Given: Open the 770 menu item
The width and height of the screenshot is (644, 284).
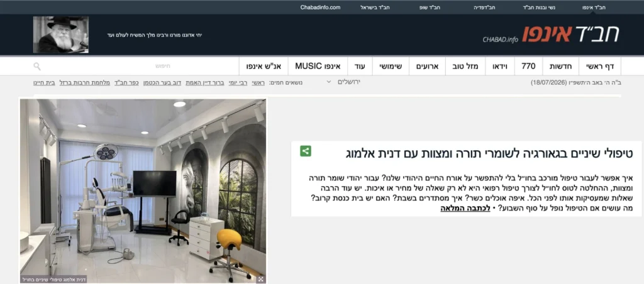Looking at the screenshot, I should tap(528, 66).
